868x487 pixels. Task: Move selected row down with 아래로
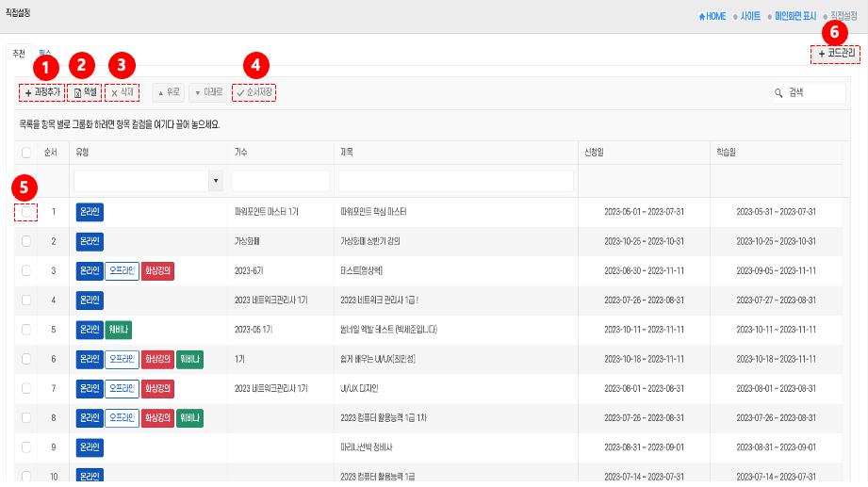tap(207, 92)
